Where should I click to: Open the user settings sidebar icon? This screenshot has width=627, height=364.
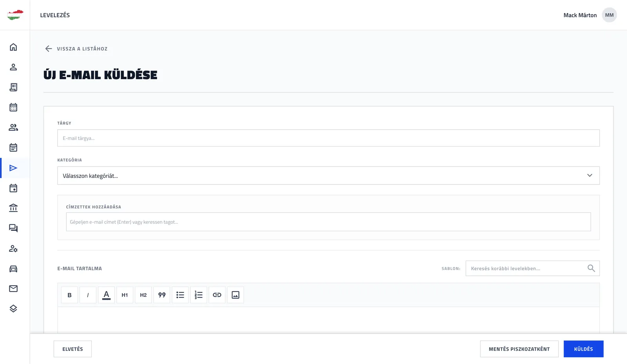(13, 248)
